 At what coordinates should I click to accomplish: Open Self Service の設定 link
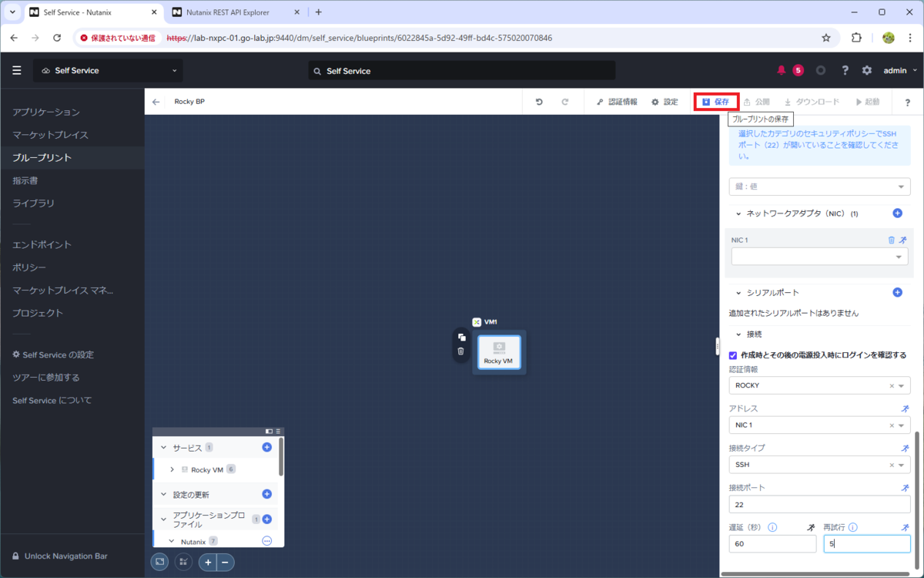click(52, 355)
